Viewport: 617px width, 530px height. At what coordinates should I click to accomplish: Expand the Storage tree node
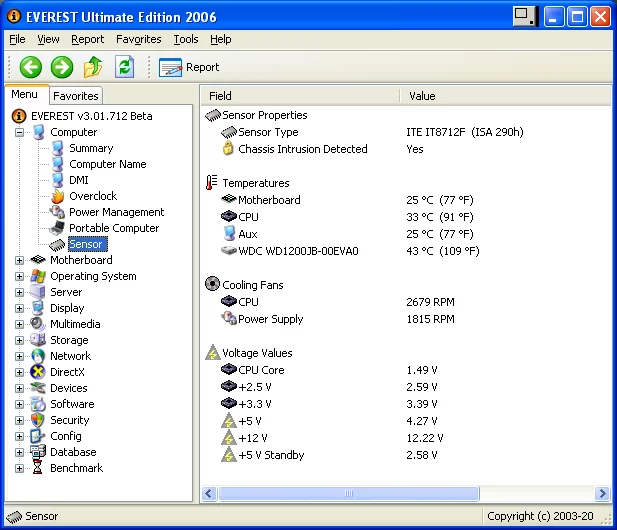pos(19,340)
